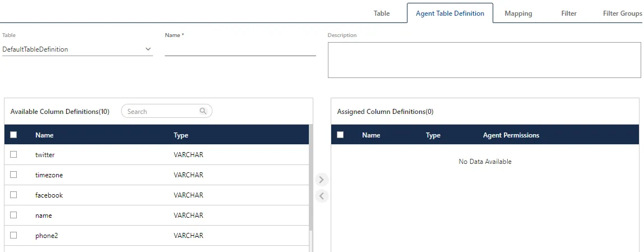Click the Agent Permissions column header

(x=511, y=135)
